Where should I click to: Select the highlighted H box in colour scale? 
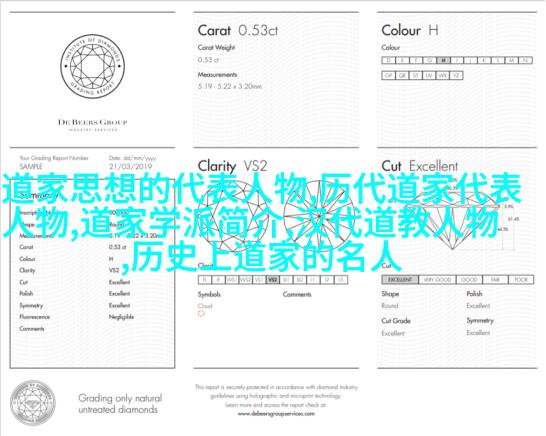(443, 60)
